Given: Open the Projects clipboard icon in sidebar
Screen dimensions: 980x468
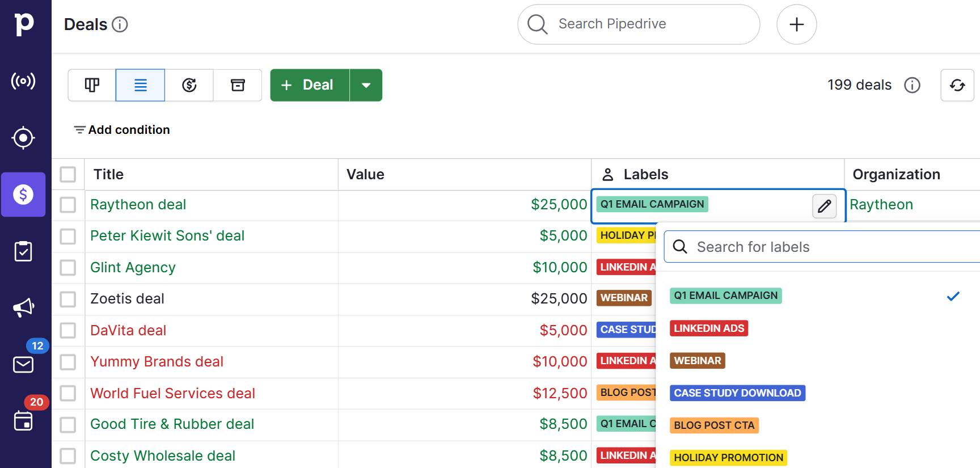Looking at the screenshot, I should tap(23, 251).
